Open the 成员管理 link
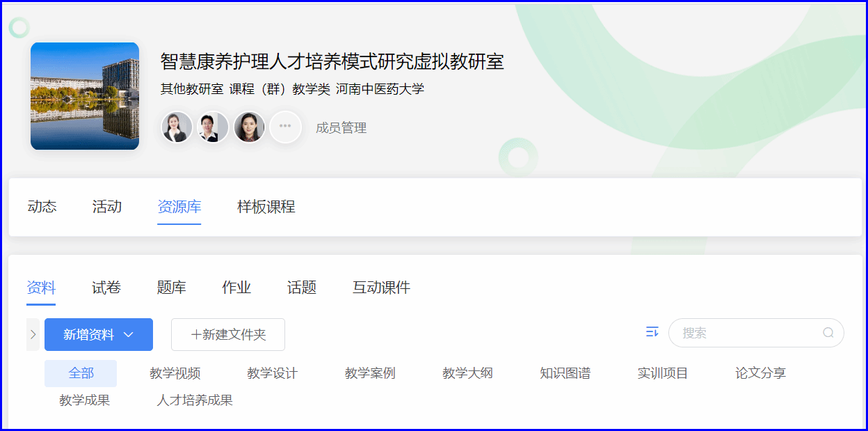The image size is (868, 431). coord(341,128)
